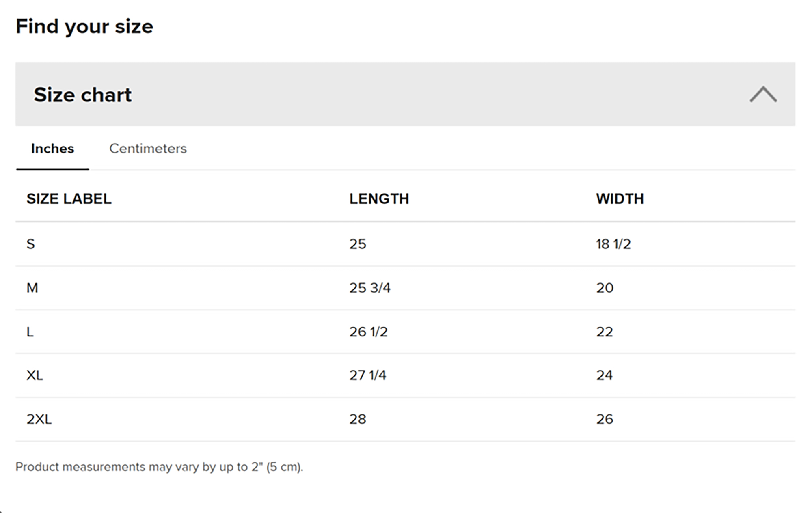This screenshot has height=513, width=812.
Task: Click the 18 1/2 width value
Action: coord(613,244)
